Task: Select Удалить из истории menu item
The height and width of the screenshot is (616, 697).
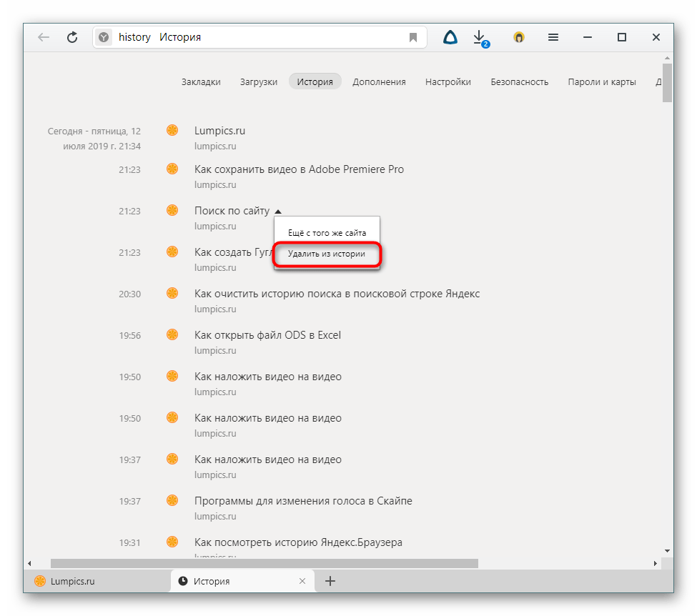Action: click(326, 254)
